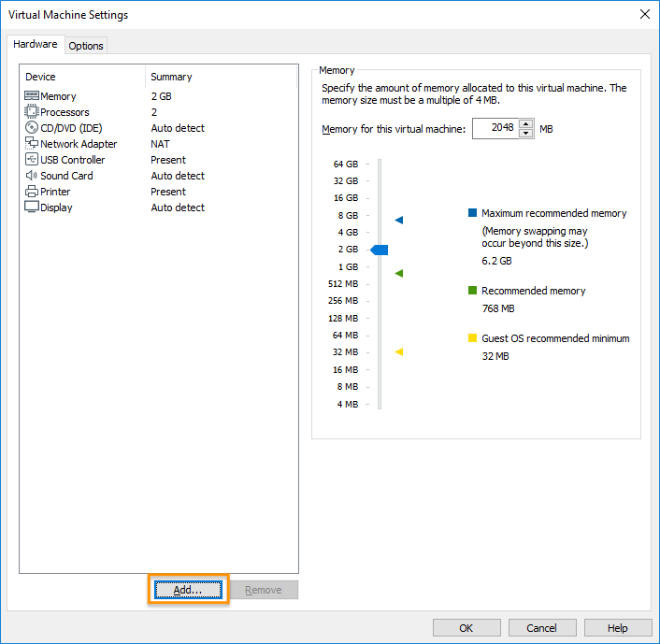Click the 1 GB slider scale label
660x644 pixels.
pos(348,267)
